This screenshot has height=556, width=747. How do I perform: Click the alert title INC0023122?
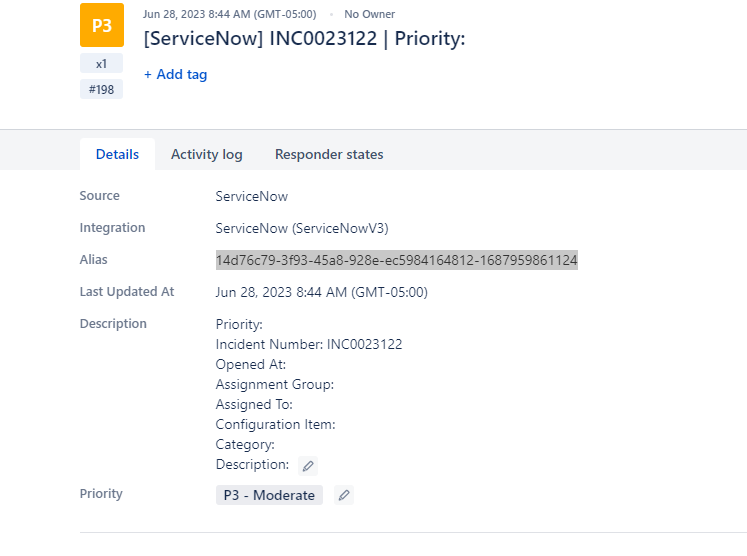[x=304, y=39]
